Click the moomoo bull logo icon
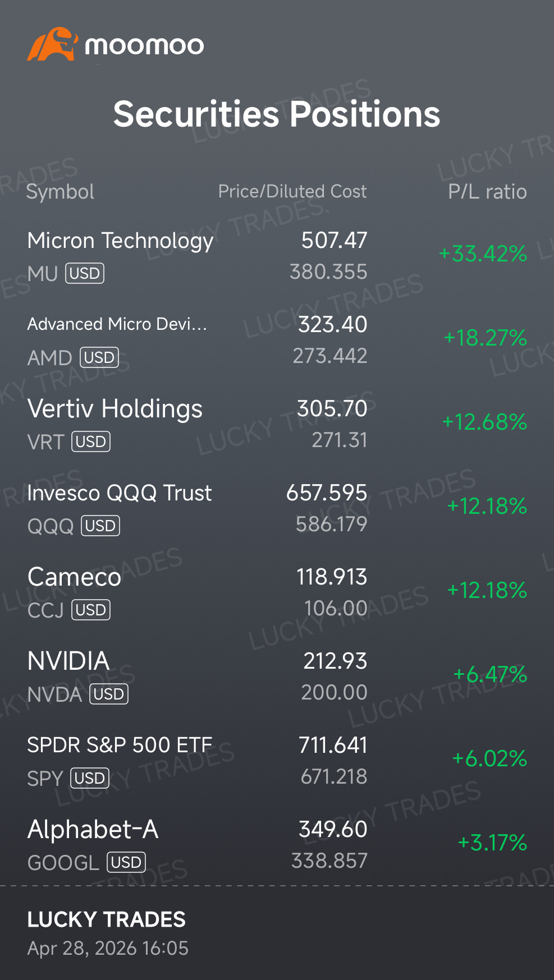 (x=52, y=44)
